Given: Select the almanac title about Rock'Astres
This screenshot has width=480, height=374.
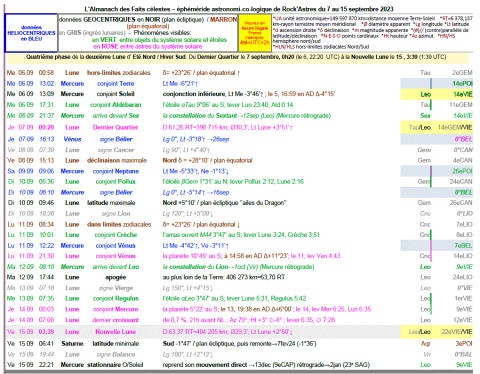Looking at the screenshot, I should (x=239, y=9).
